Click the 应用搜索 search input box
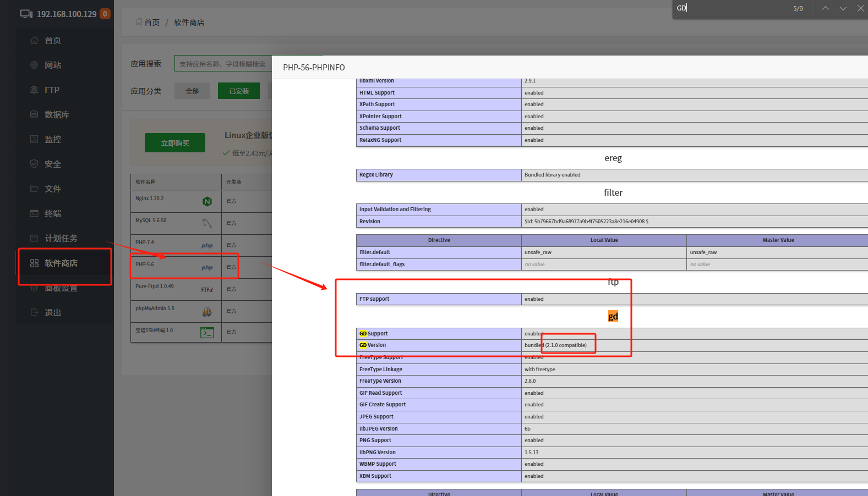 coord(223,64)
